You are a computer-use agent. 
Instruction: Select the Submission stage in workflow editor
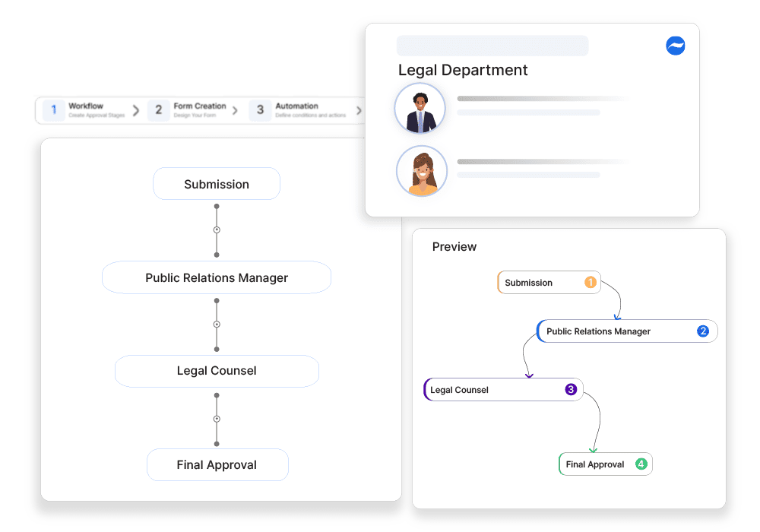(x=217, y=184)
